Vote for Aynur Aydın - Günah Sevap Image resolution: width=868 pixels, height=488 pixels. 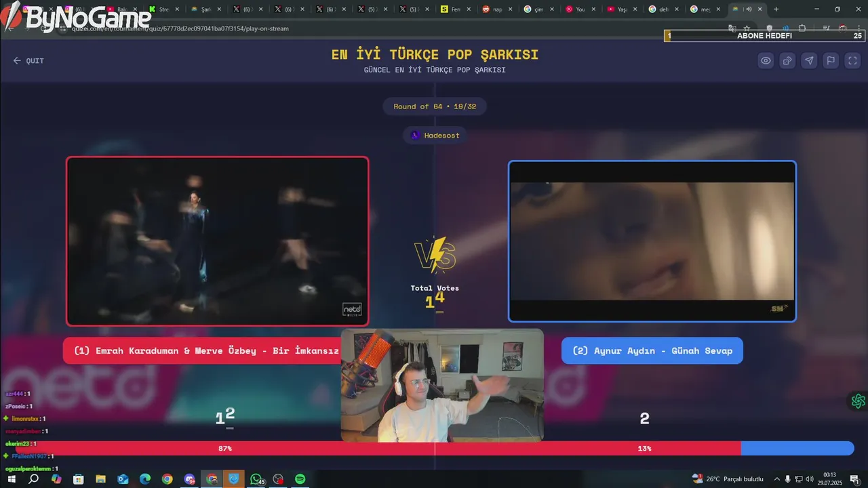pos(652,350)
